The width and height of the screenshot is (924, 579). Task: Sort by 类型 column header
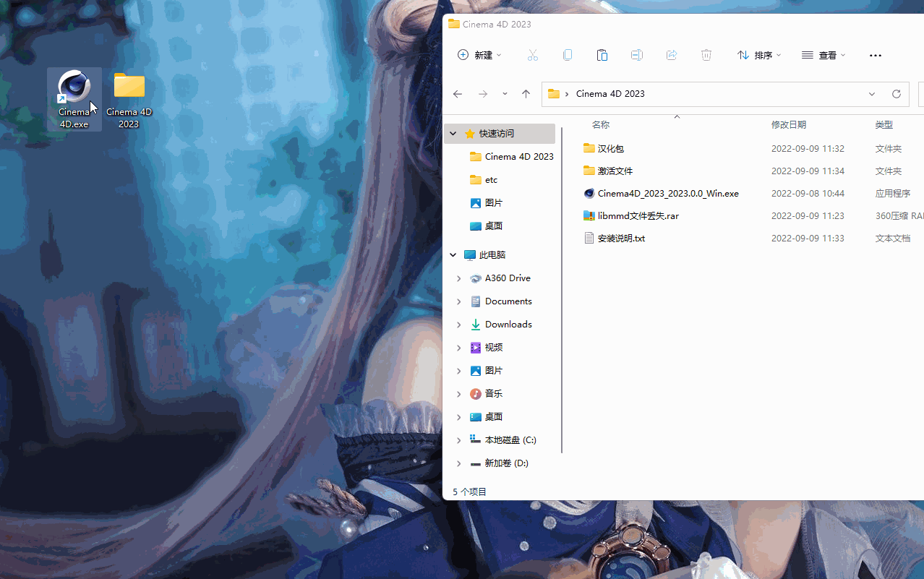[884, 125]
